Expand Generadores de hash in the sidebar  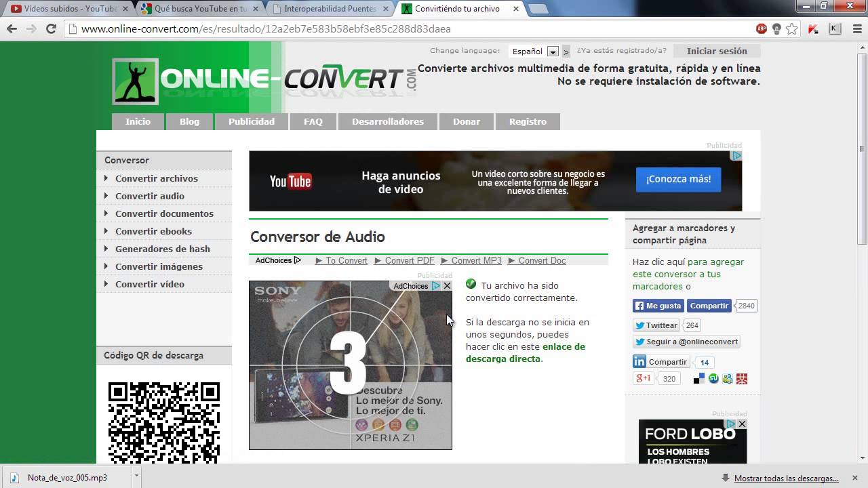click(x=164, y=249)
